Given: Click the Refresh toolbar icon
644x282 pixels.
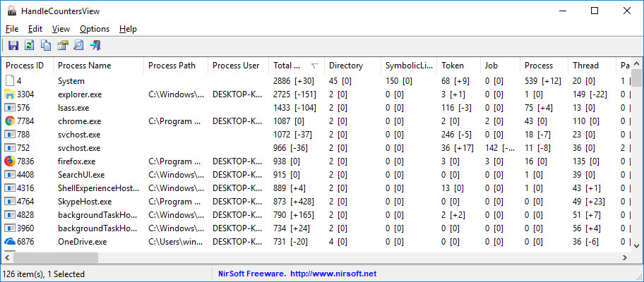Looking at the screenshot, I should 30,46.
